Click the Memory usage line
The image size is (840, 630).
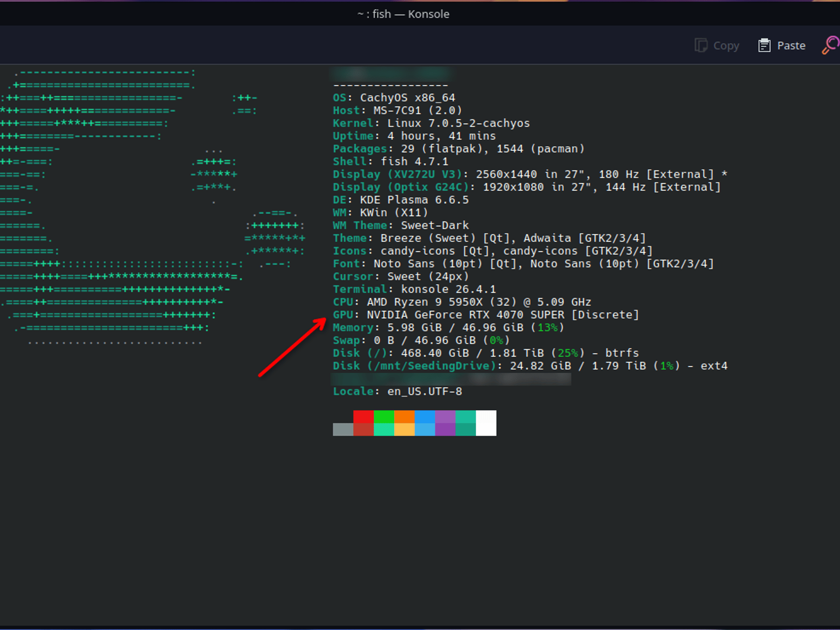click(x=448, y=327)
